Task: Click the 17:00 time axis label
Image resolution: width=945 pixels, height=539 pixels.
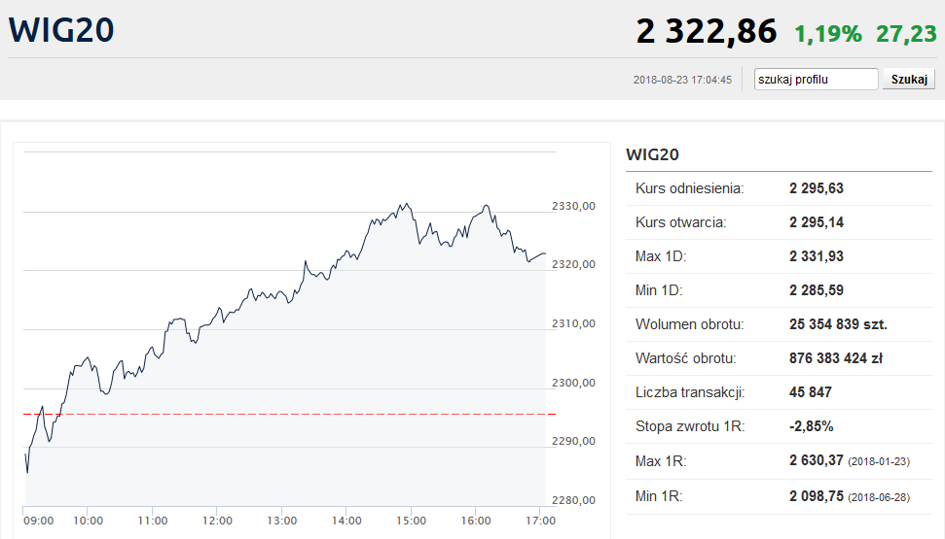Action: (541, 520)
